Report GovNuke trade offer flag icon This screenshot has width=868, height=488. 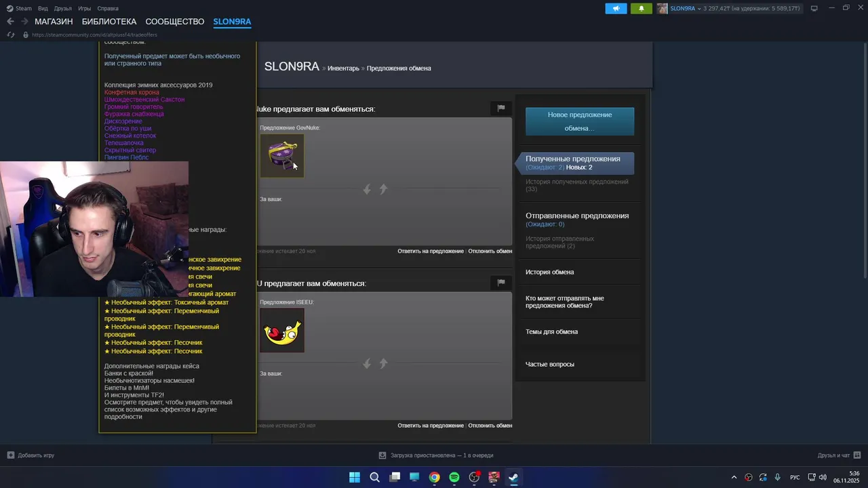[x=501, y=108]
